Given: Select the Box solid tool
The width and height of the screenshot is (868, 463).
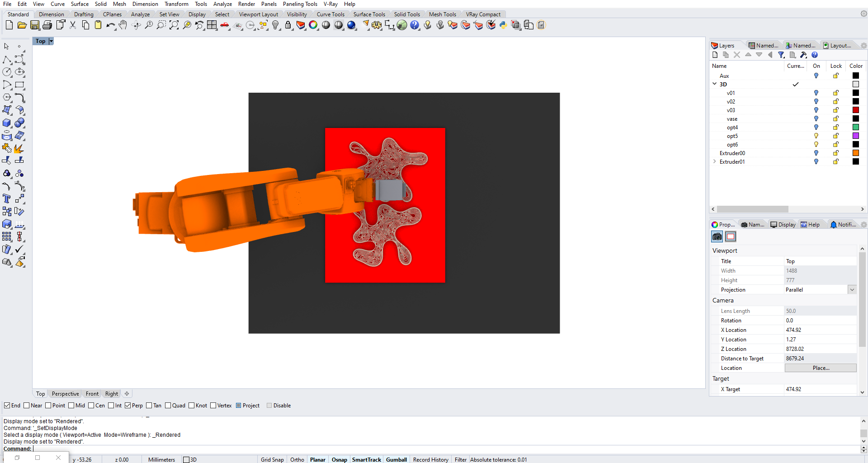Looking at the screenshot, I should pos(7,123).
